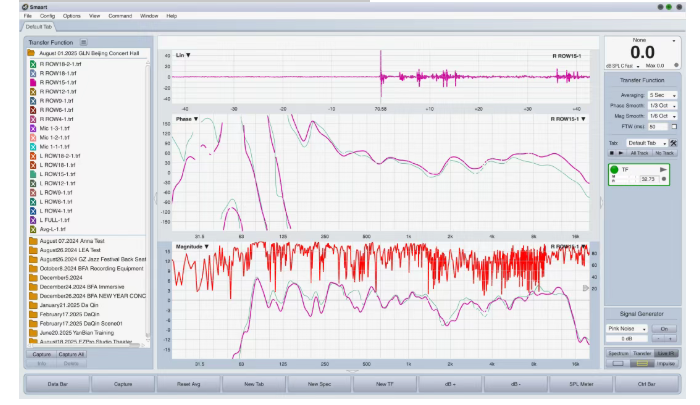The height and width of the screenshot is (405, 700).
Task: Enable the No Track button
Action: point(664,153)
